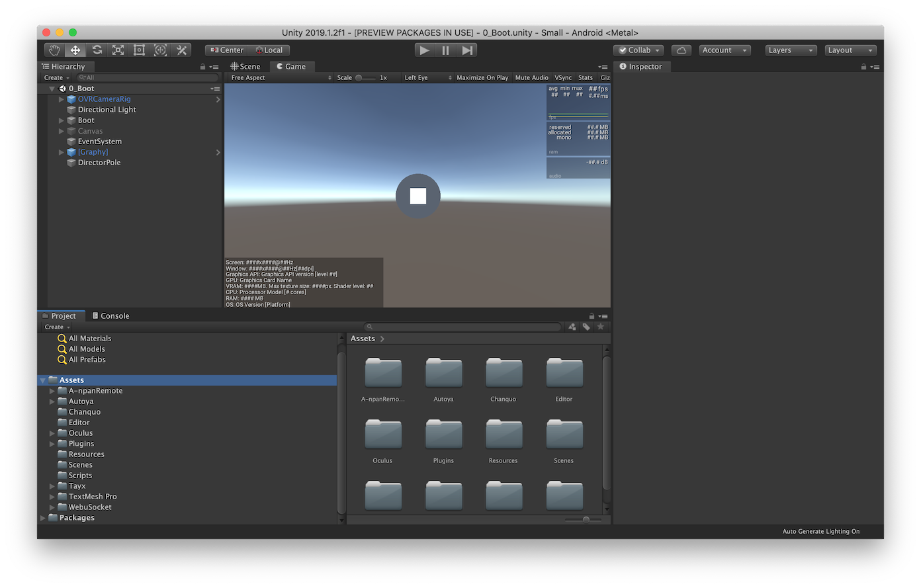Viewport: 921px width, 588px height.
Task: Click the search by label tag icon
Action: pyautogui.click(x=586, y=327)
